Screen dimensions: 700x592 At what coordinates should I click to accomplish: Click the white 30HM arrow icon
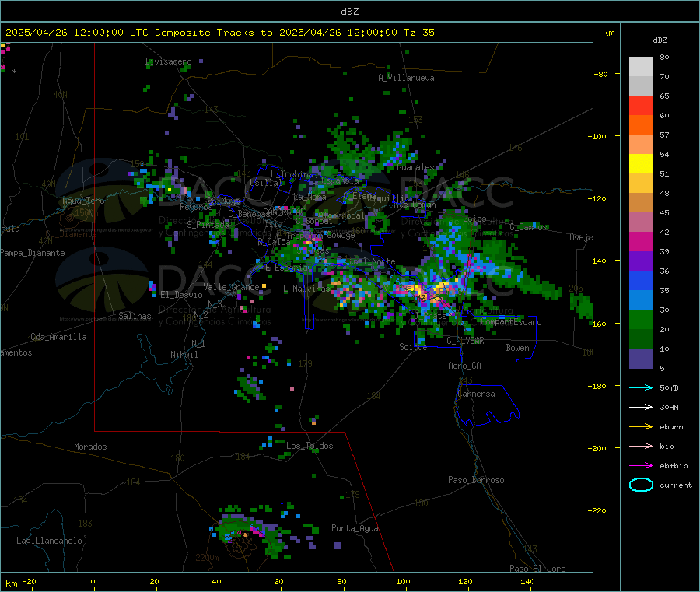pos(641,407)
